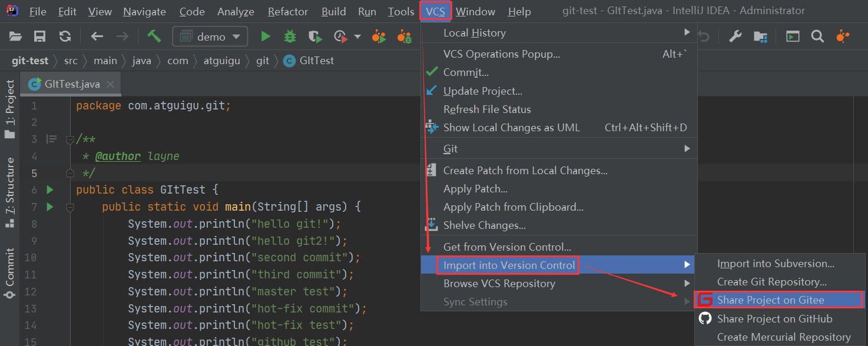This screenshot has width=868, height=346.
Task: Click the java breadcrumb
Action: tap(141, 61)
